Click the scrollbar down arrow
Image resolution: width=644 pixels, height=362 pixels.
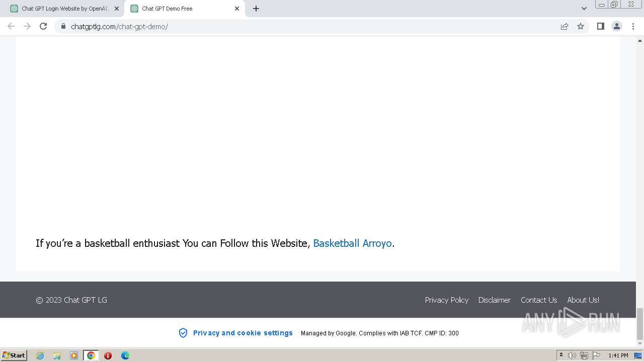click(640, 344)
